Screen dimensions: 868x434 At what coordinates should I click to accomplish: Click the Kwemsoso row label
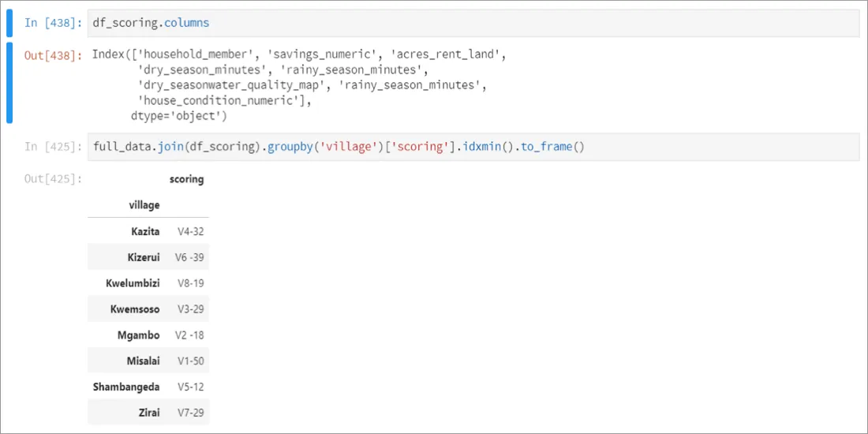click(x=135, y=309)
